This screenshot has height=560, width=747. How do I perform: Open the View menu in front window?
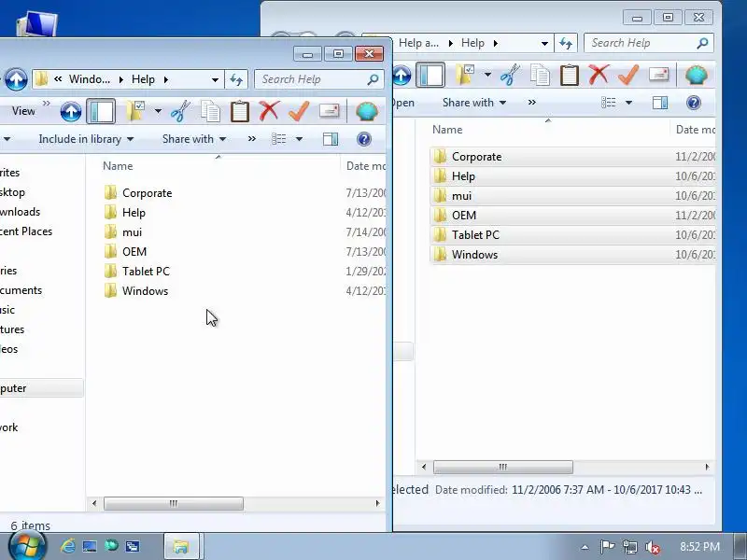click(23, 111)
